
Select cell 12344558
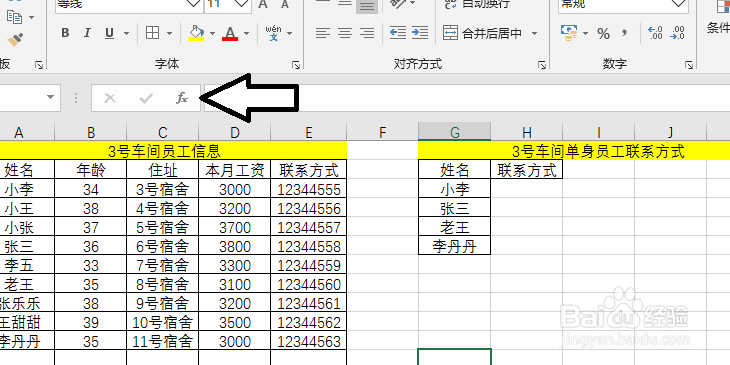pyautogui.click(x=309, y=246)
